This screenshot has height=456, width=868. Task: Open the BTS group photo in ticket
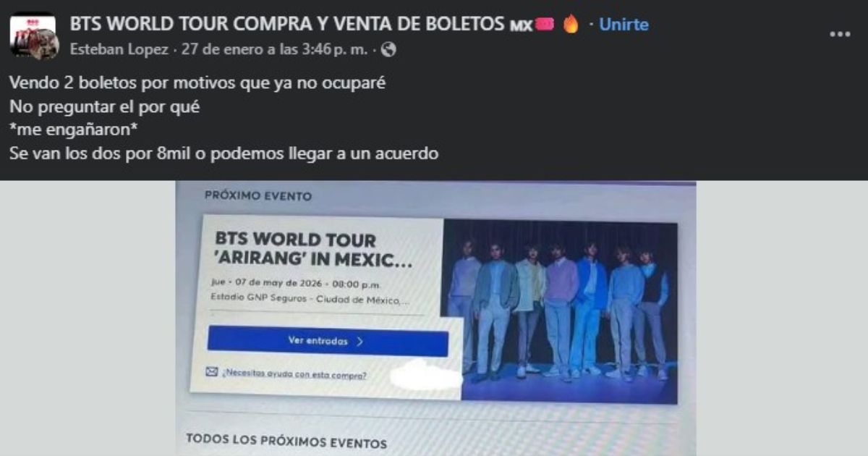[x=558, y=311]
